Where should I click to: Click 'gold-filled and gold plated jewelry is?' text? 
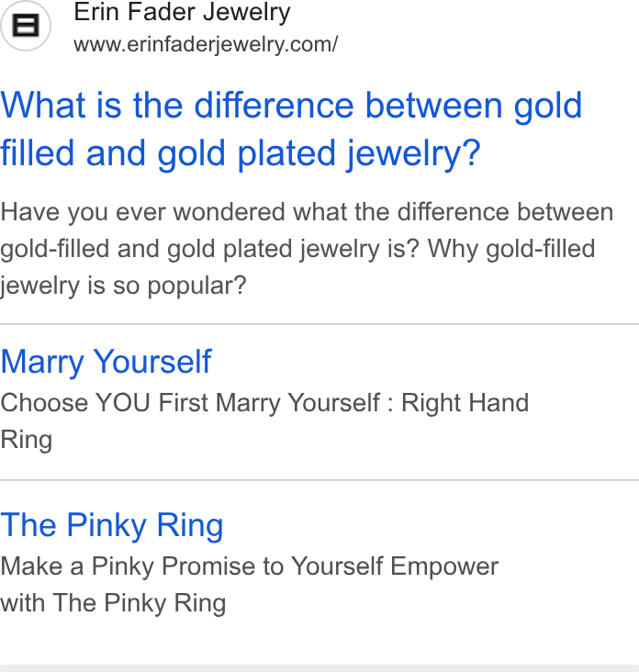pos(209,249)
